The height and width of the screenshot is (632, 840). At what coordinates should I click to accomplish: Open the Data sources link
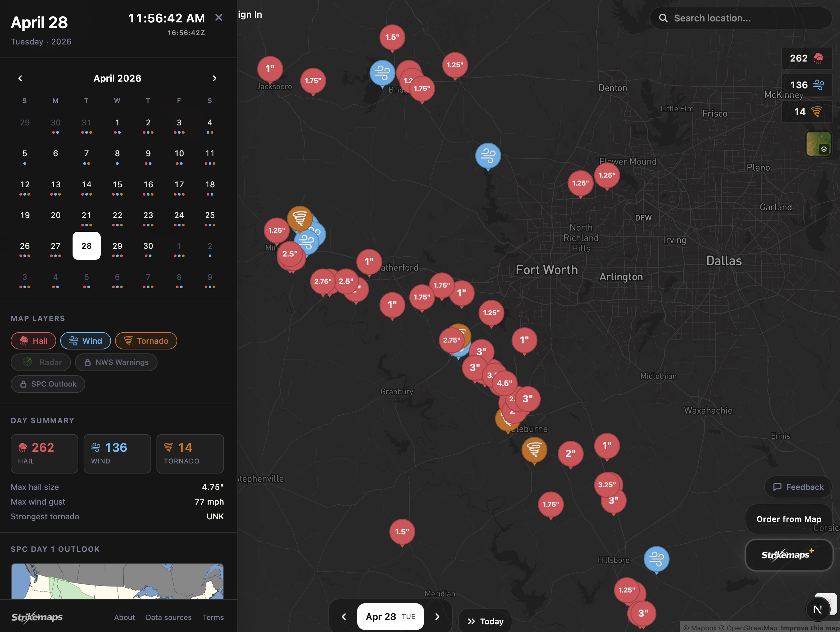click(169, 617)
